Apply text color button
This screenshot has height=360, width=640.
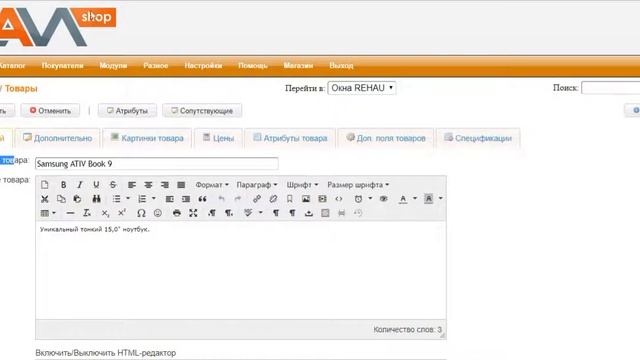coord(403,199)
